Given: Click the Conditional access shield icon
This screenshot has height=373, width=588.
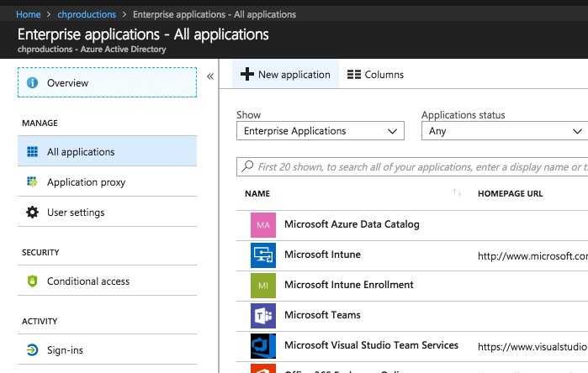Looking at the screenshot, I should tap(32, 281).
